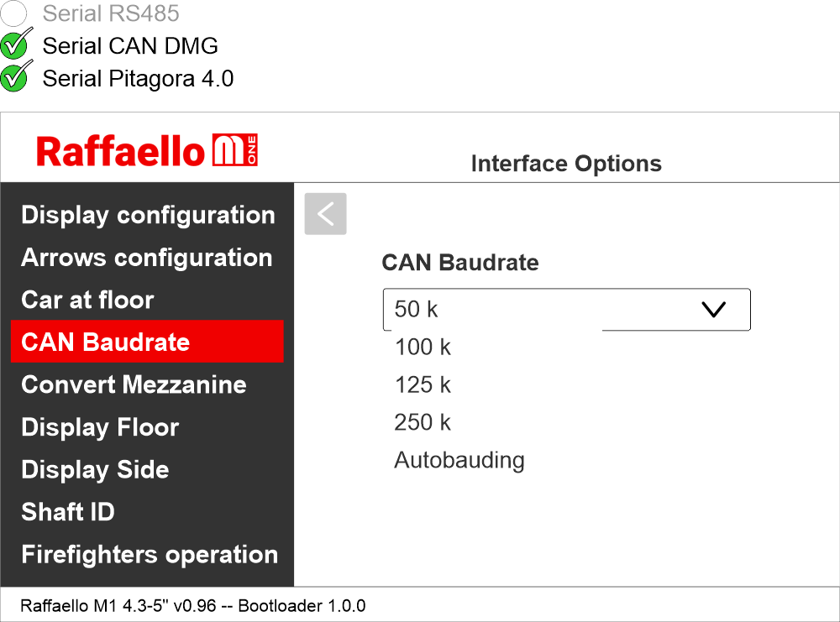Screen dimensions: 840x622
Task: Click the Raffaello M ONE logo
Action: coord(147,152)
